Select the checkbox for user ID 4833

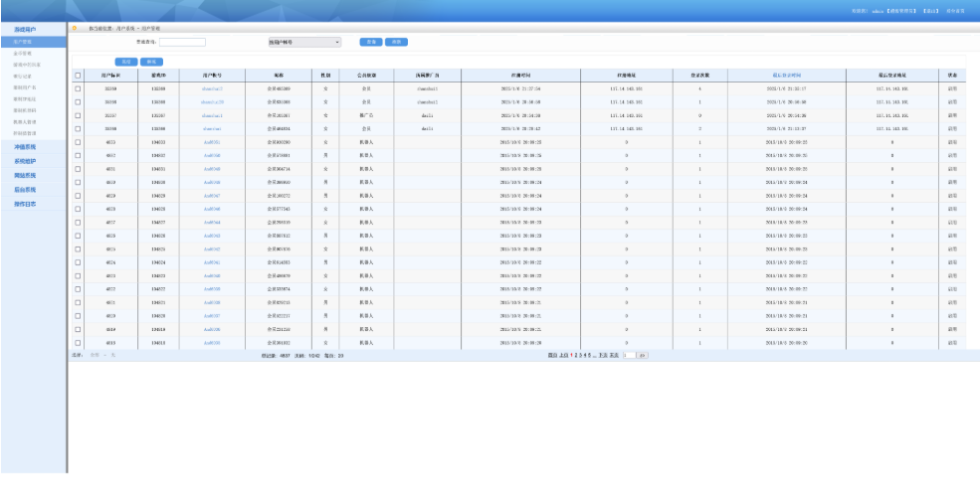pyautogui.click(x=79, y=143)
